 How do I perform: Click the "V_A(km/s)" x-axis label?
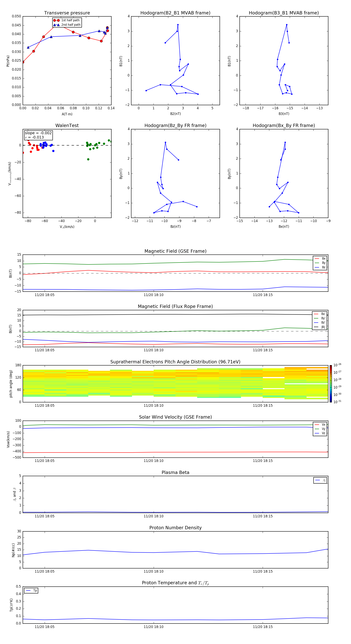[67, 227]
